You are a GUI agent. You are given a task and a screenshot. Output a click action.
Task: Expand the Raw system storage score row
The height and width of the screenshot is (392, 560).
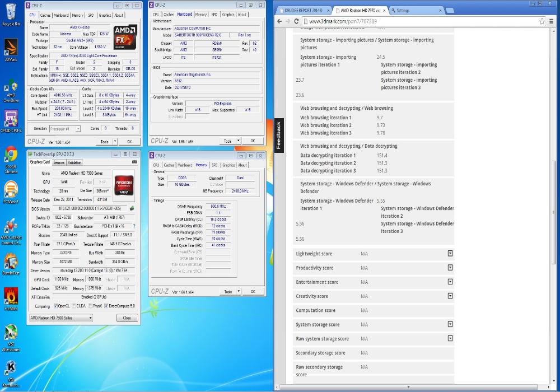450,338
